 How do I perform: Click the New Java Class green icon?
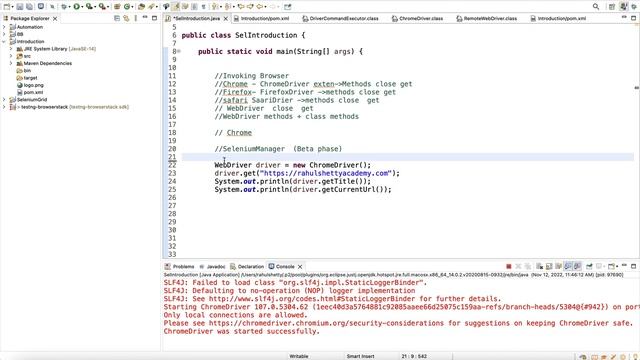127,7
